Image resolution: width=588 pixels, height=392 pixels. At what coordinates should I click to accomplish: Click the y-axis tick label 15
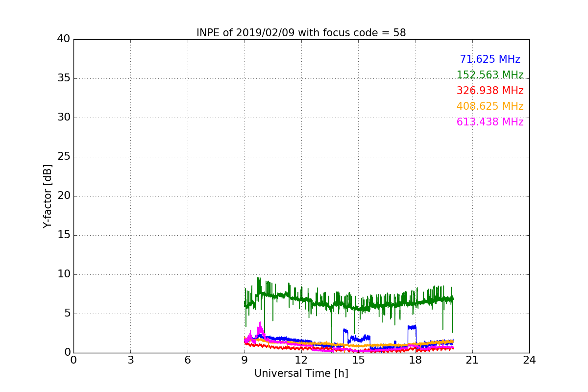coord(64,235)
